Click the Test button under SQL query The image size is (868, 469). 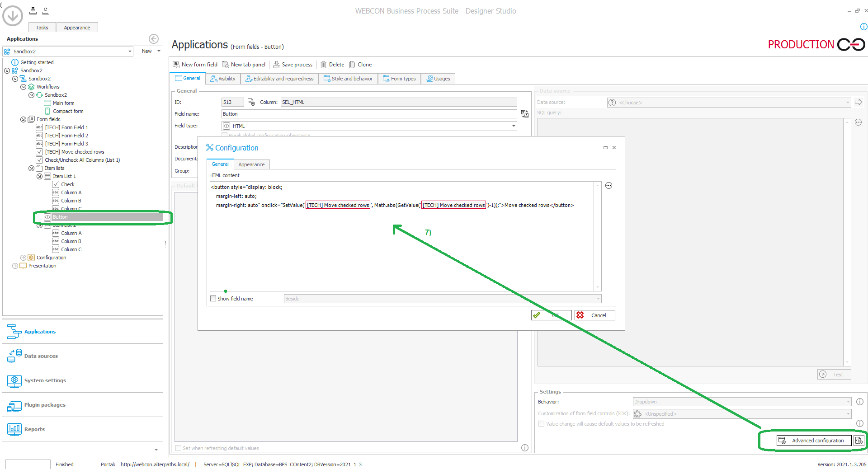coord(834,374)
